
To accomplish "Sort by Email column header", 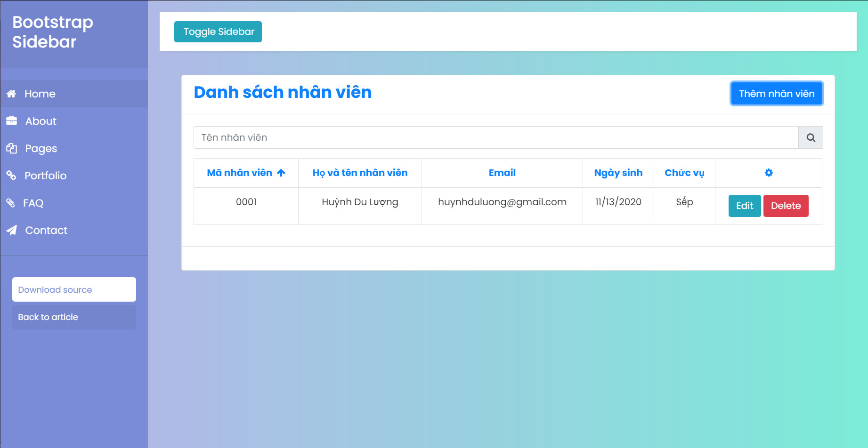I will [x=502, y=173].
